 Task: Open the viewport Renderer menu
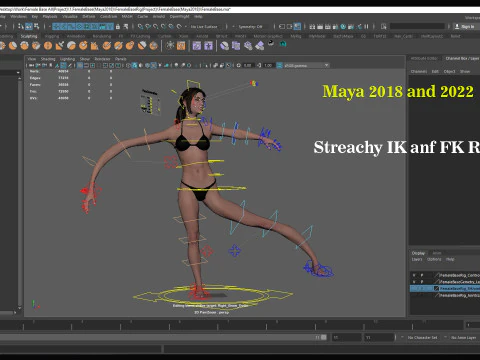tap(102, 59)
